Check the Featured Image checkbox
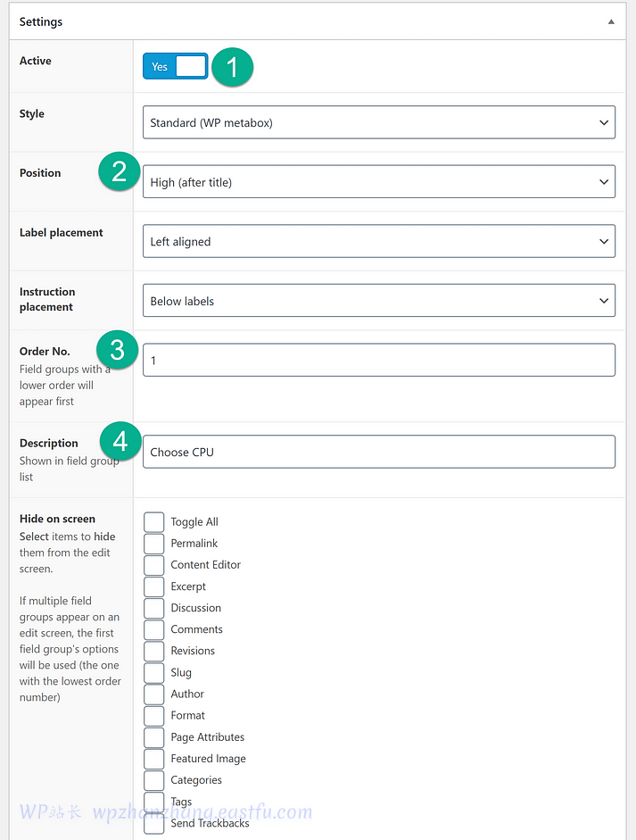Screen dimensions: 636x840 pyautogui.click(x=154, y=759)
